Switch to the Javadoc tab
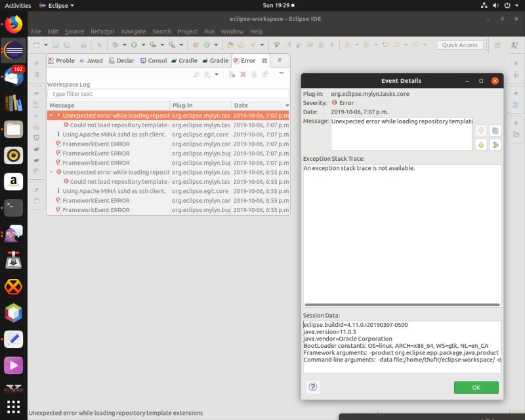The width and height of the screenshot is (525, 420). [91, 60]
